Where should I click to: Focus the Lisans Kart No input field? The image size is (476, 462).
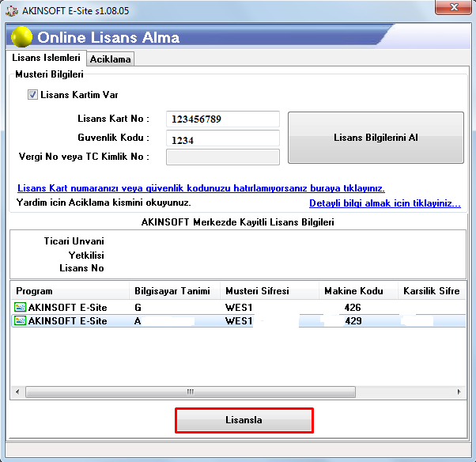coord(223,119)
